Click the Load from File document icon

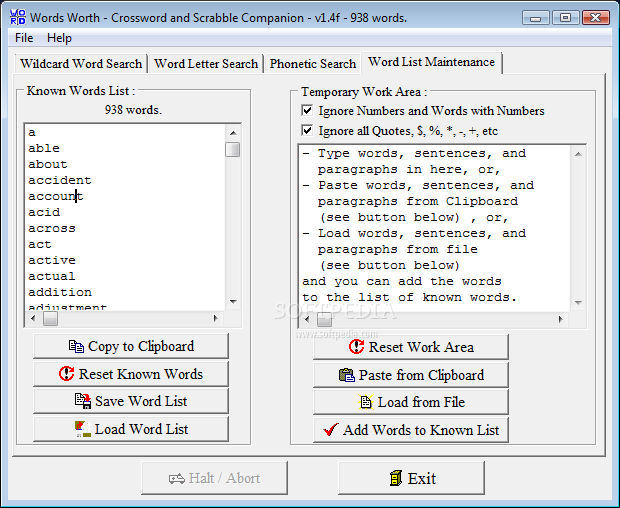click(x=366, y=402)
